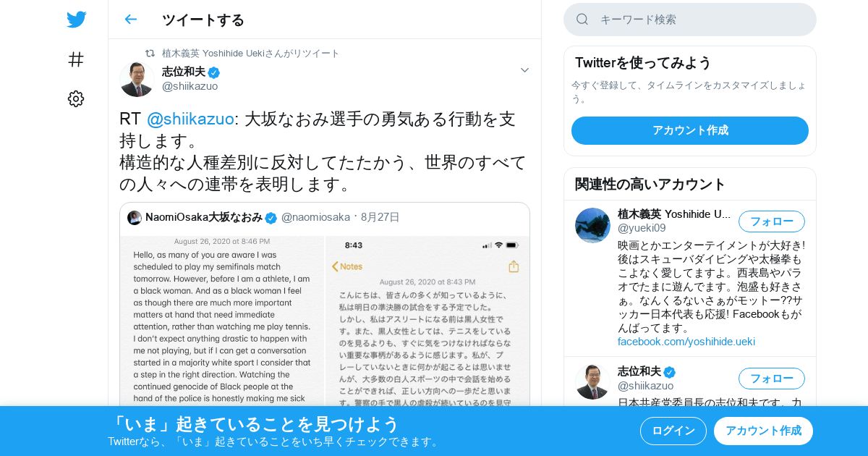Click the @naomiosaka handle in quoted tweet
The image size is (868, 456).
315,217
